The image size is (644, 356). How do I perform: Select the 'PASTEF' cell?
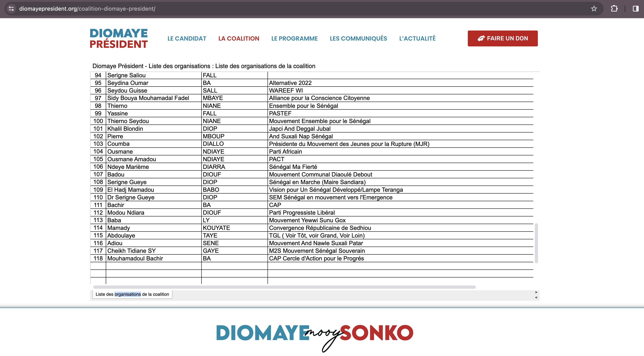[x=400, y=113]
